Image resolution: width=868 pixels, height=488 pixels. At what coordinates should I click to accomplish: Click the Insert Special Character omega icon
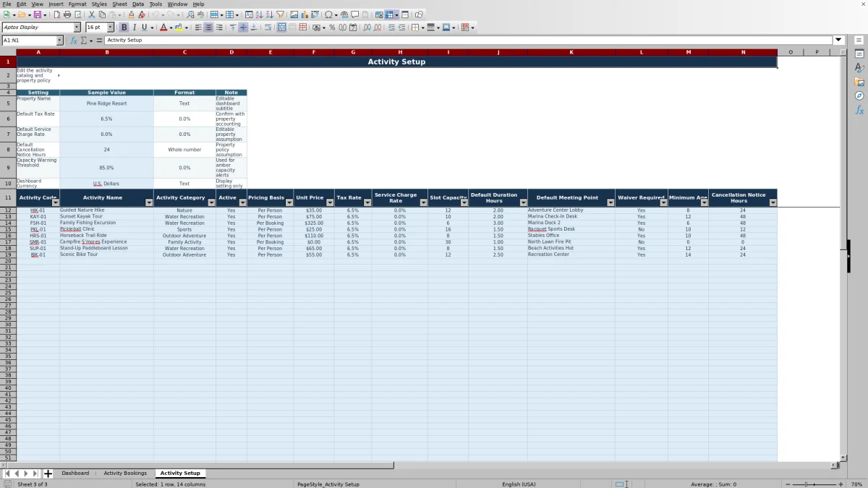coord(329,14)
